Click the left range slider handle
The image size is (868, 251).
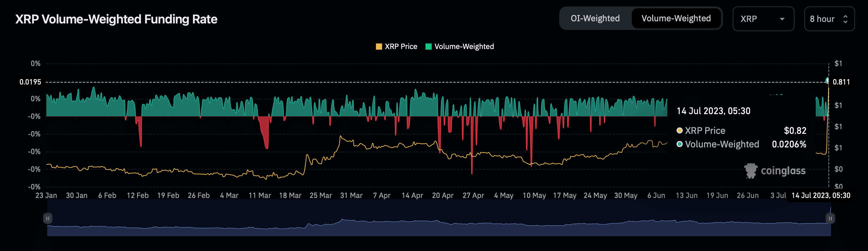tap(48, 219)
